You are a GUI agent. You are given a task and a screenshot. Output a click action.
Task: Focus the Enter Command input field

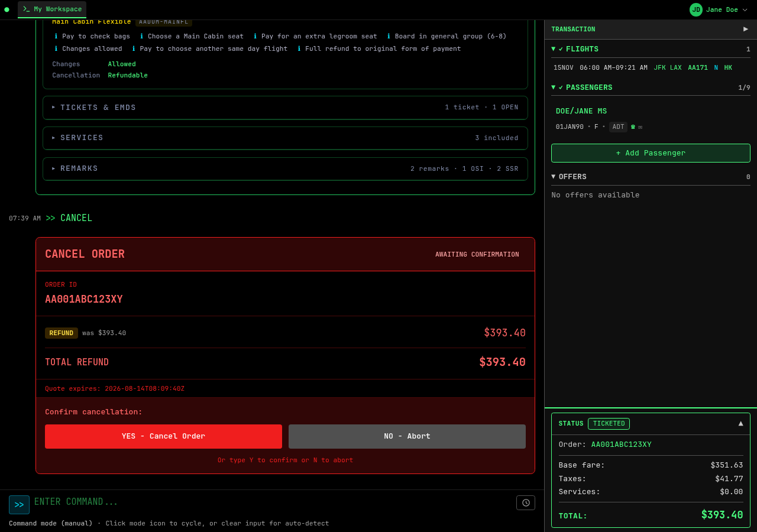pos(272,502)
